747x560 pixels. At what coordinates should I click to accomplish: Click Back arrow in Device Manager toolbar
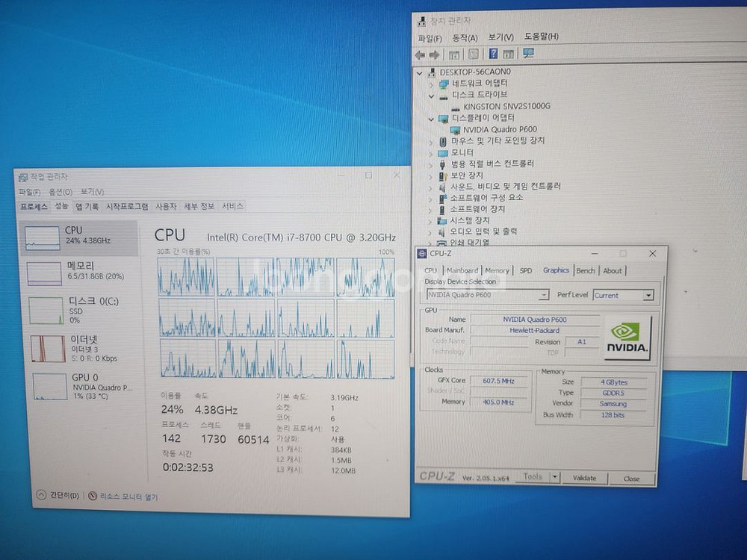[420, 55]
